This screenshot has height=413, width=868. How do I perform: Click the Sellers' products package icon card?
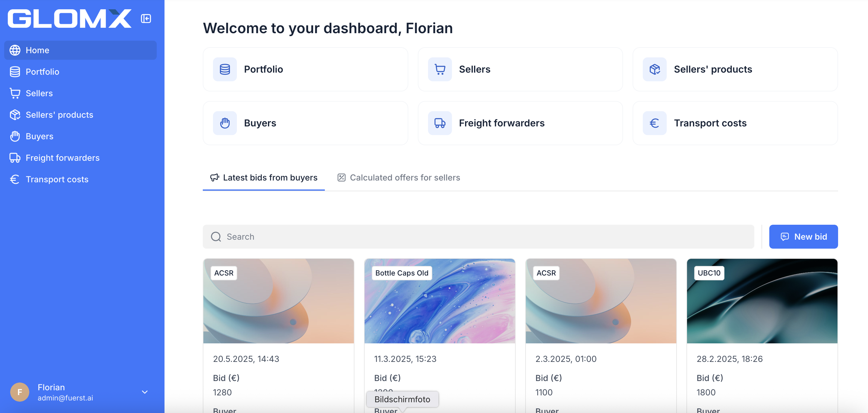pos(654,69)
